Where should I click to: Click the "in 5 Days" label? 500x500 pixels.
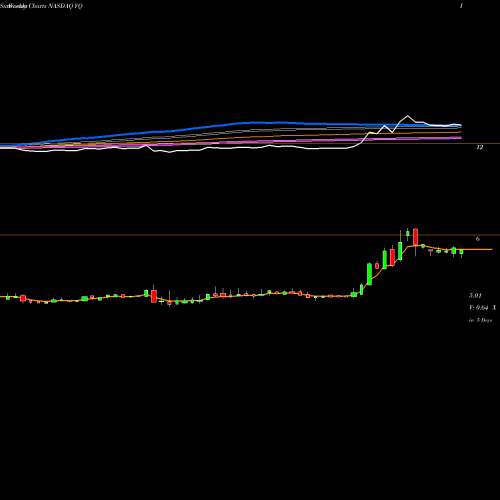click(480, 320)
